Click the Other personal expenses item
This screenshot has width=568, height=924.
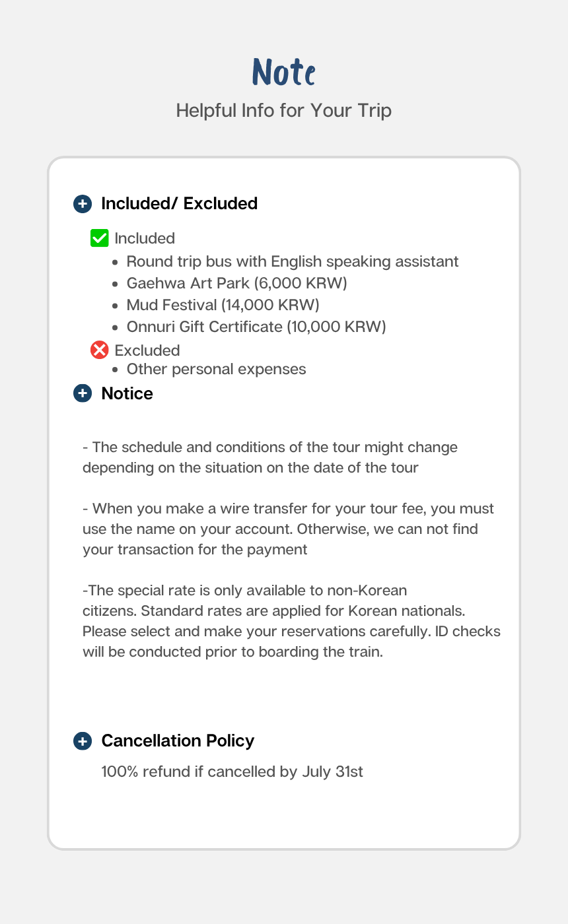point(216,369)
